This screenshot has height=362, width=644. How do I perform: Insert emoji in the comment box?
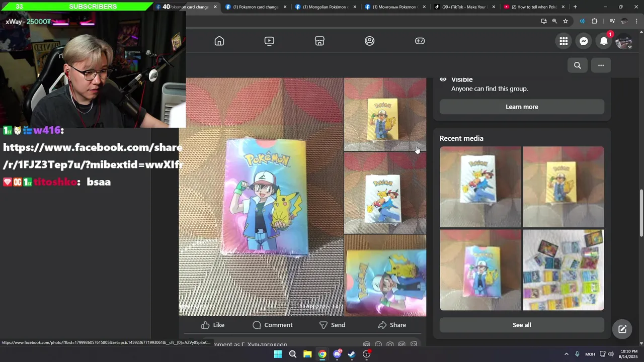tap(378, 344)
